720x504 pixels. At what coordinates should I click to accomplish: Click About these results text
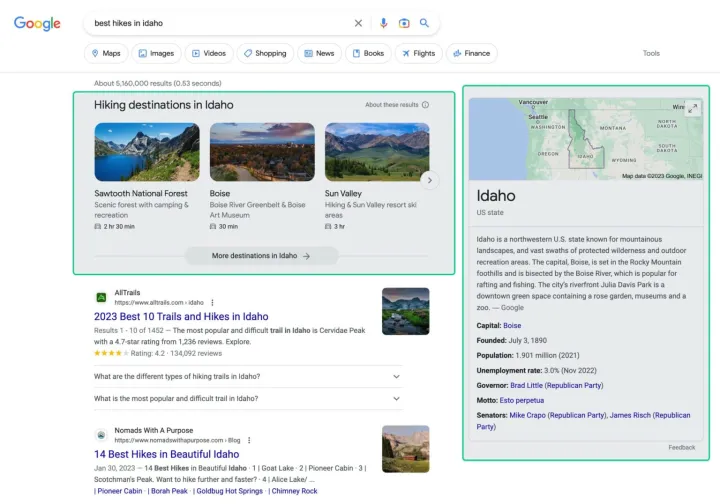(392, 105)
